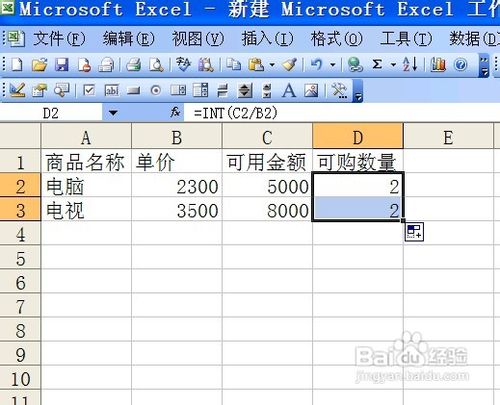Viewport: 500px width, 405px height.
Task: Open Print Preview
Action: click(156, 64)
